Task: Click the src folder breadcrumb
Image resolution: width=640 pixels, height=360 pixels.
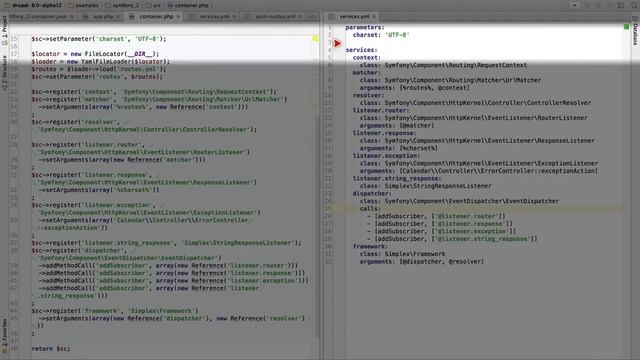Action: [153, 5]
